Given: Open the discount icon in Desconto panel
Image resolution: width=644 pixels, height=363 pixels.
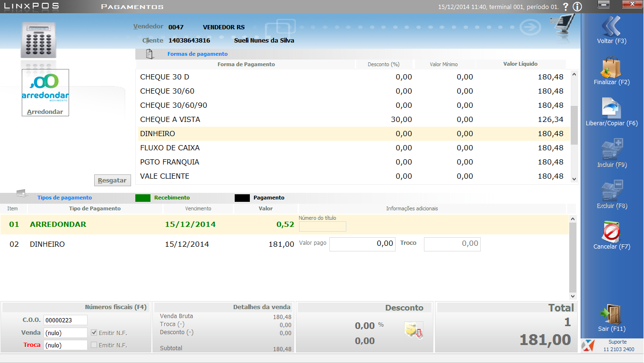Looking at the screenshot, I should tap(413, 330).
